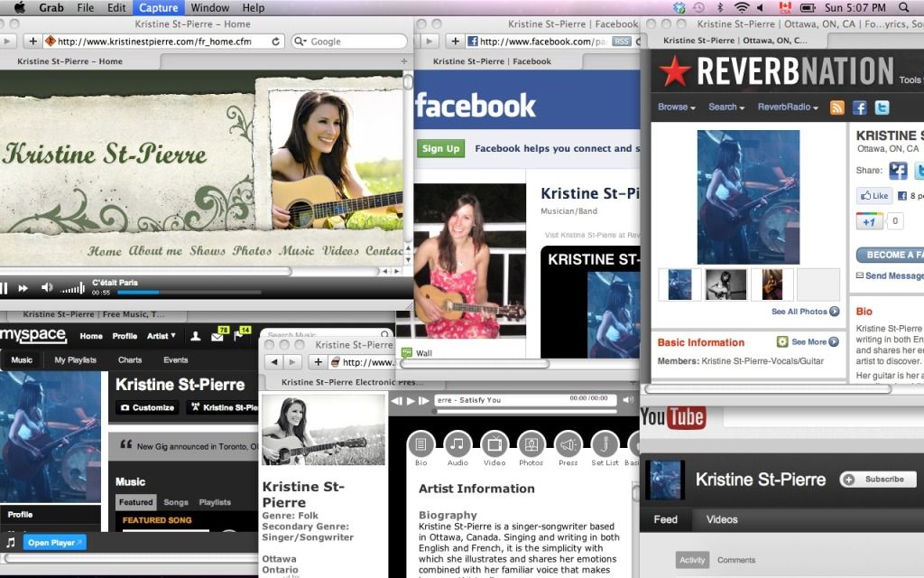924x578 pixels.
Task: Click the Become a Fan button
Action: [890, 254]
